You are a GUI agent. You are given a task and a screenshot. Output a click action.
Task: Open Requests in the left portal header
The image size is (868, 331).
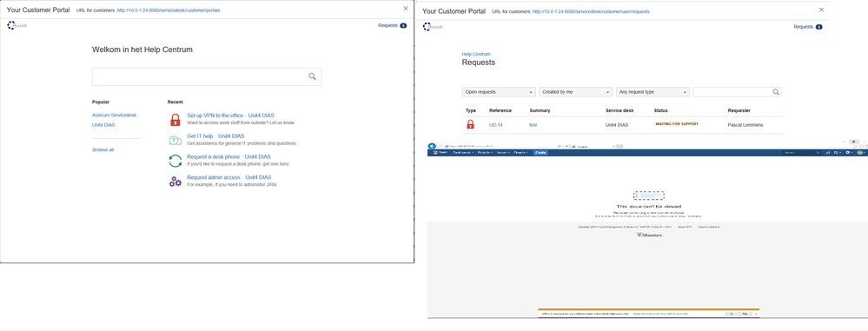392,25
